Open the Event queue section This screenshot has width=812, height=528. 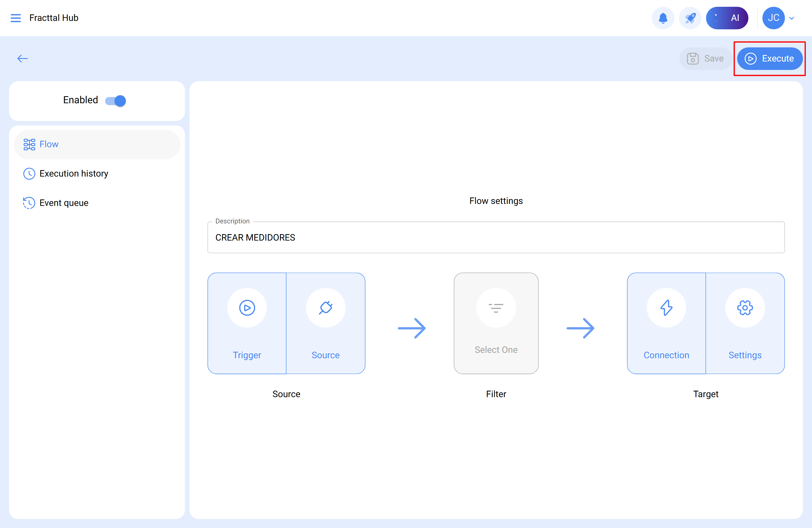point(63,203)
